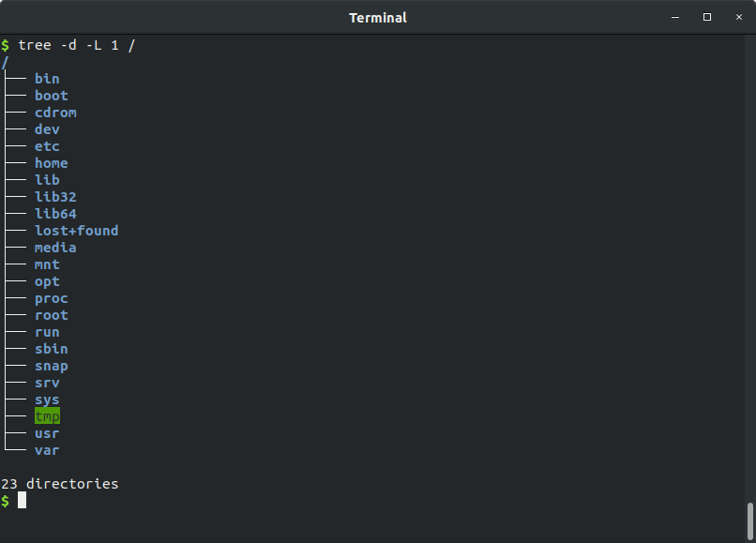The height and width of the screenshot is (543, 756).
Task: Click the media directory name
Action: 55,248
